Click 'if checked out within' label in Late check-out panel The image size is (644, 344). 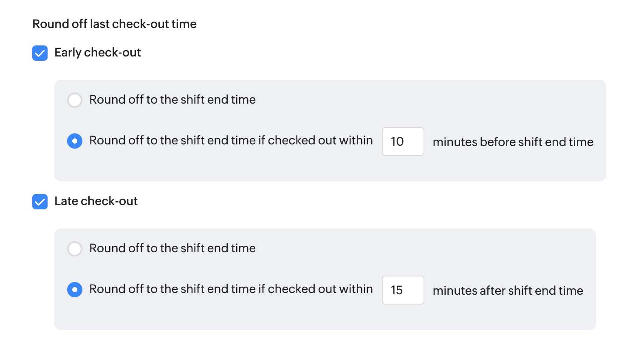coord(231,289)
